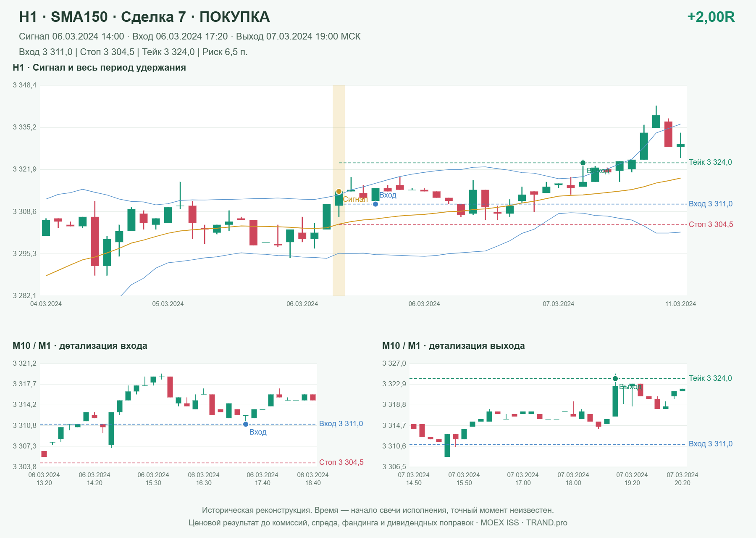The image size is (756, 538).
Task: Click the title 'H1 · SMA150 · Сделка 7 · ПОКУПКА'
Action: (144, 17)
